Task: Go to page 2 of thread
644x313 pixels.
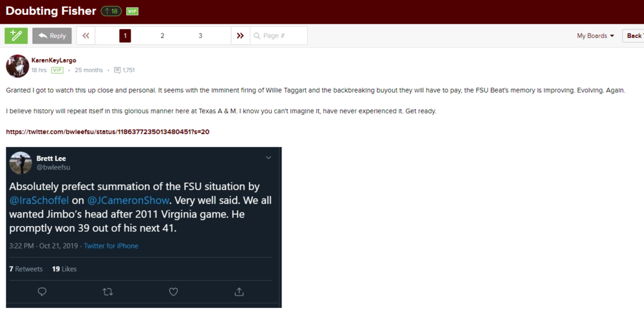Action: 162,36
